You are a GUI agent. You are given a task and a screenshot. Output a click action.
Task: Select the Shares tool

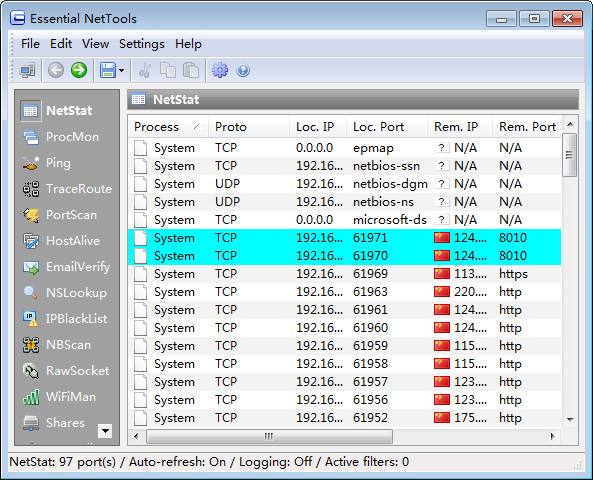coord(54,423)
